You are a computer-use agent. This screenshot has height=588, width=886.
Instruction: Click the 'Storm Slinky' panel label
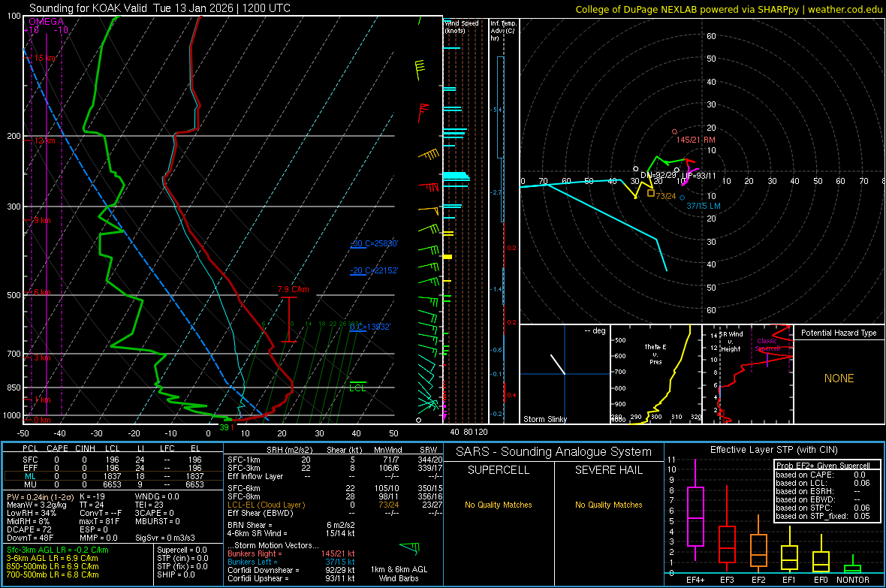coord(545,419)
